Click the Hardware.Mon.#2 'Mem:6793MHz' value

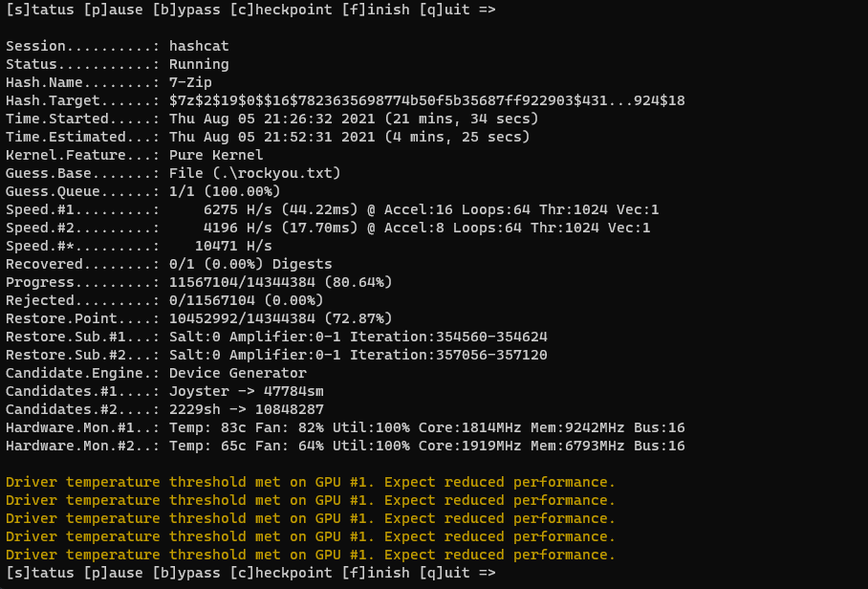click(577, 447)
